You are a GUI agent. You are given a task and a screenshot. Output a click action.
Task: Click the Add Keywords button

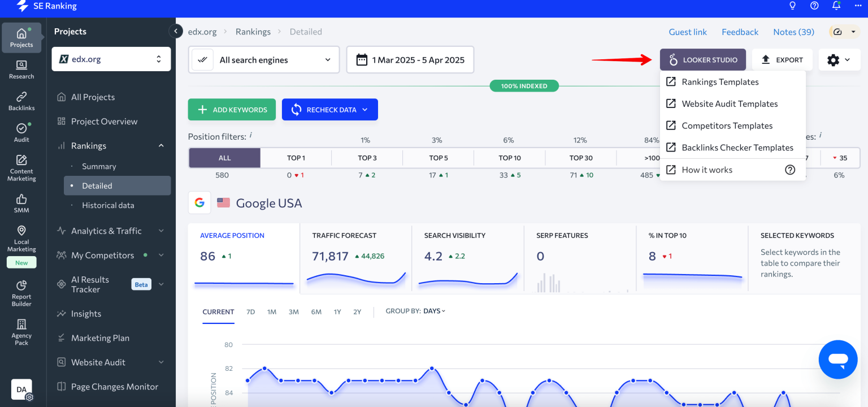tap(232, 109)
